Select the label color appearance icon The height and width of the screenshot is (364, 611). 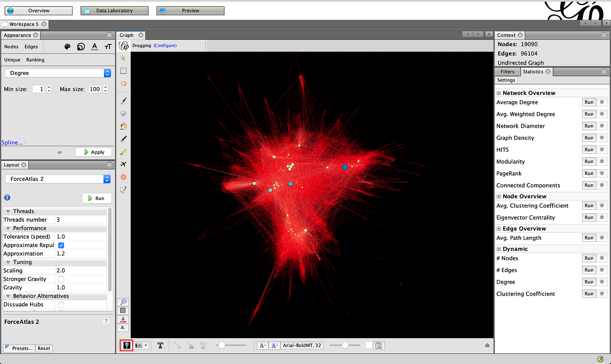[x=94, y=47]
